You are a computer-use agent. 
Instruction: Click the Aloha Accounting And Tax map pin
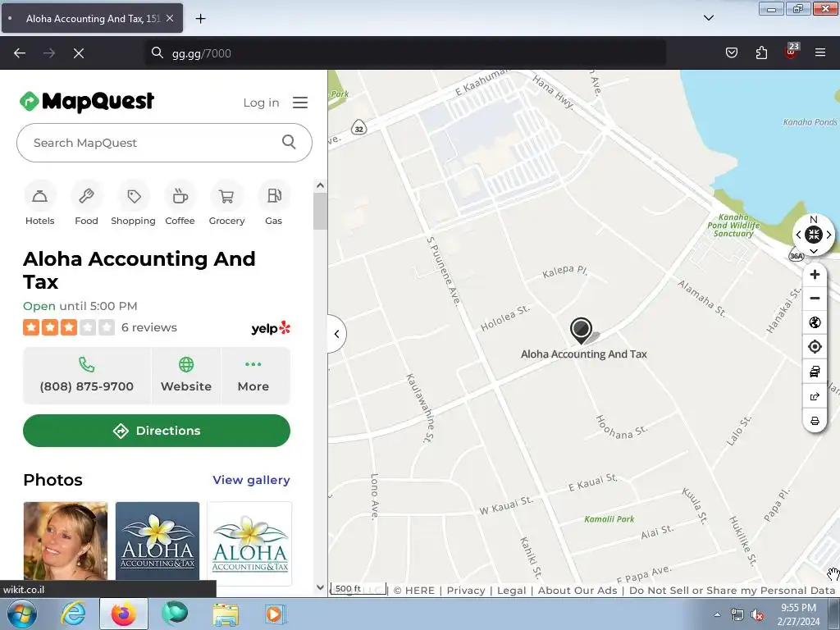coord(582,330)
